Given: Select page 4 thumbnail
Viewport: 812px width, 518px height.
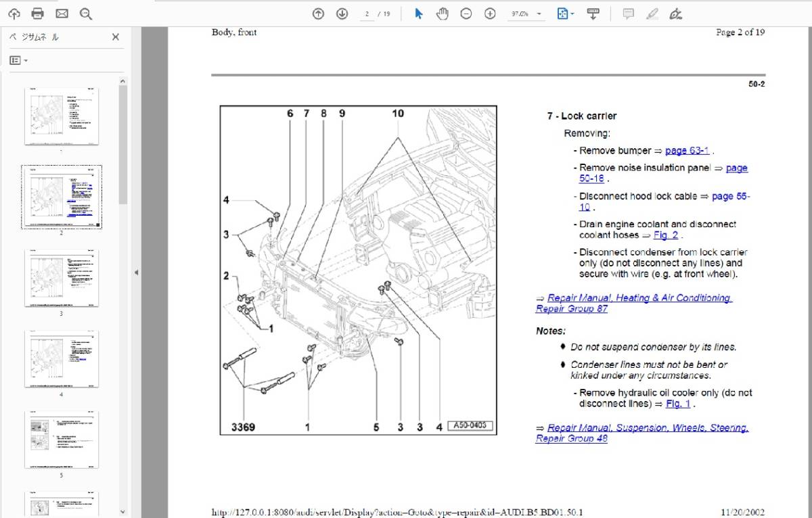Looking at the screenshot, I should coord(61,359).
